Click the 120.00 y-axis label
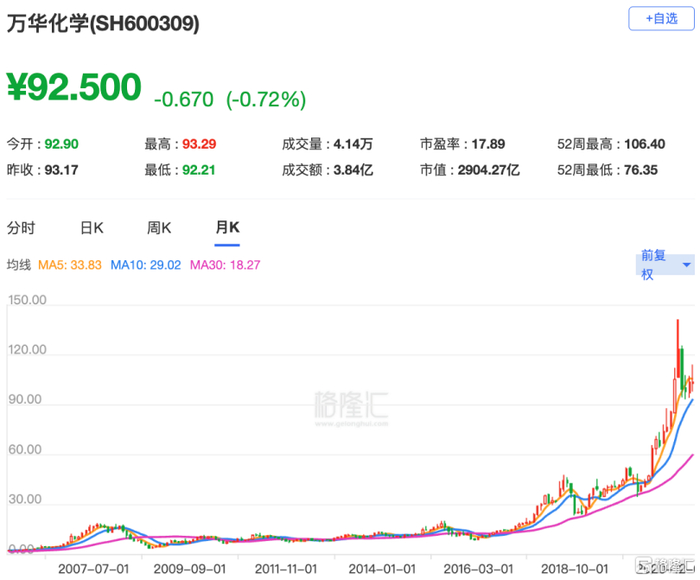Image resolution: width=700 pixels, height=580 pixels. pyautogui.click(x=27, y=349)
